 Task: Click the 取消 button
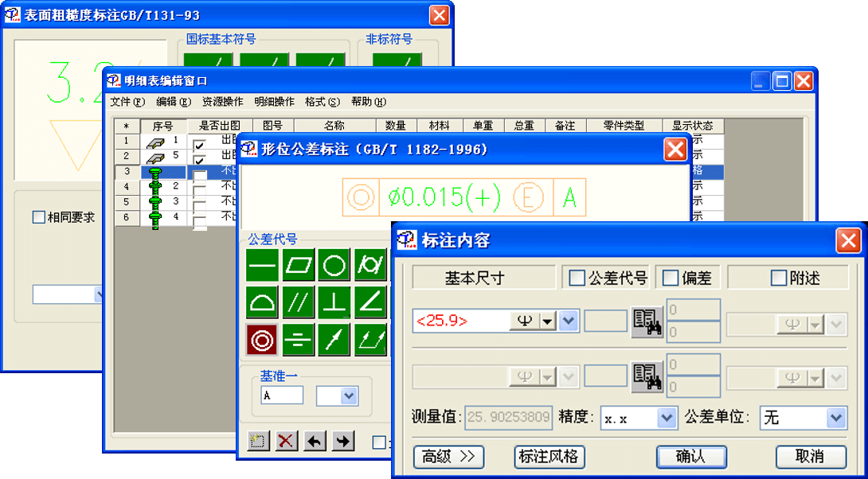811,457
